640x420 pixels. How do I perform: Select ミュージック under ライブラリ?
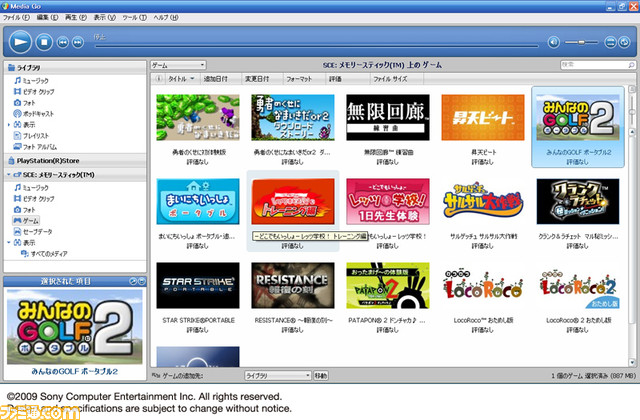pos(31,80)
